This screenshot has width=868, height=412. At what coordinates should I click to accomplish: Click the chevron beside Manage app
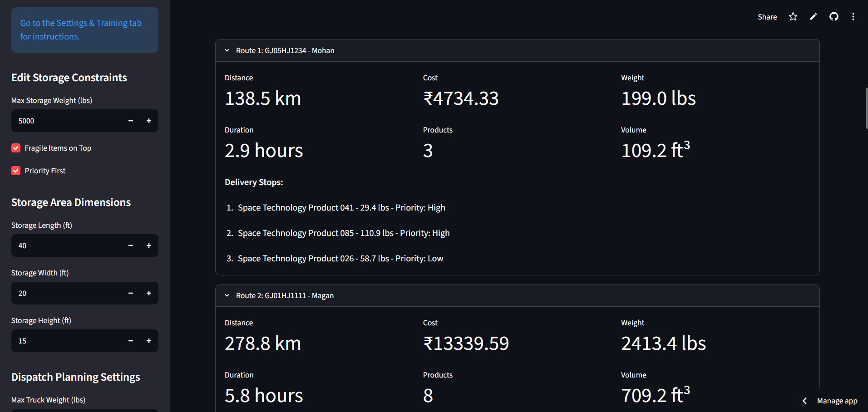pos(804,401)
